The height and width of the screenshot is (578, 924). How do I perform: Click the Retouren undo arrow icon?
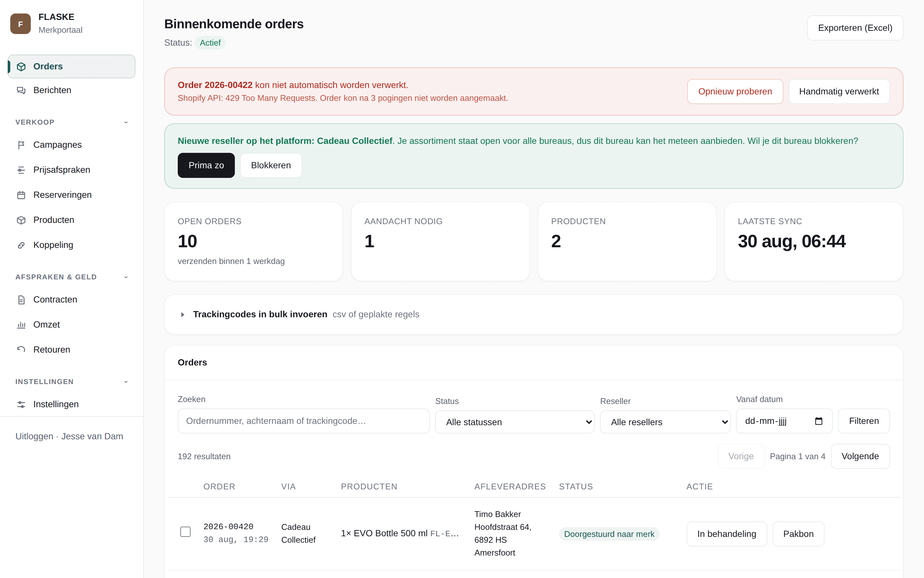pyautogui.click(x=21, y=349)
